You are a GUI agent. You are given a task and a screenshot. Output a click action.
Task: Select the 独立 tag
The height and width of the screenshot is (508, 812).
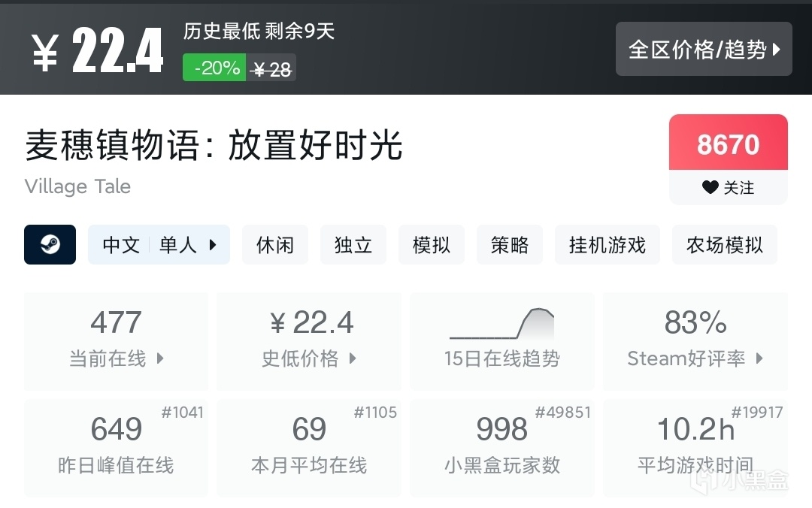point(353,244)
